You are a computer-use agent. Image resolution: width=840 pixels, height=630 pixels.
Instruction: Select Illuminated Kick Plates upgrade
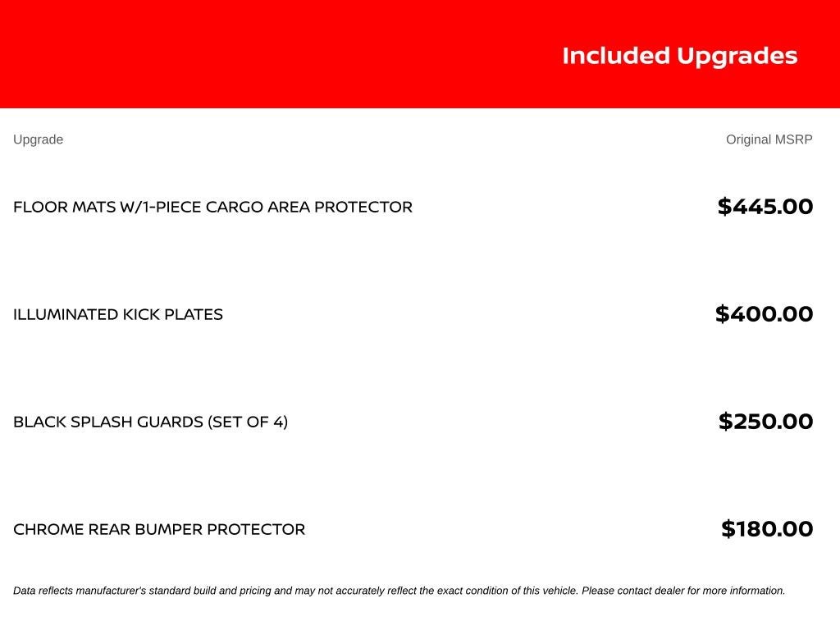pyautogui.click(x=118, y=314)
